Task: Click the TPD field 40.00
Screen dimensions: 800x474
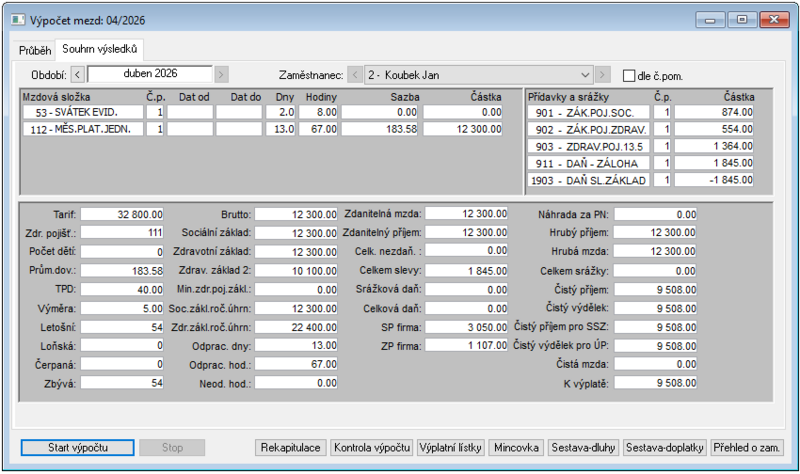Action: [122, 289]
